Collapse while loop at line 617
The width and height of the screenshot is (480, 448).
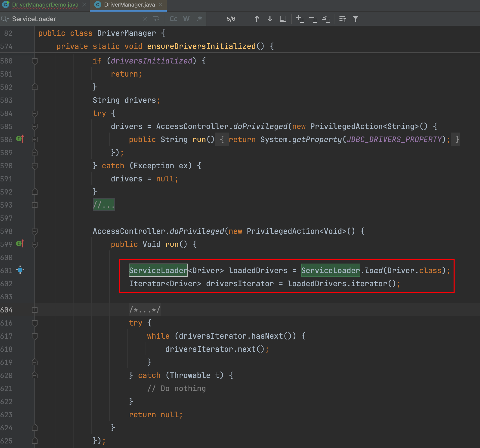pyautogui.click(x=35, y=336)
